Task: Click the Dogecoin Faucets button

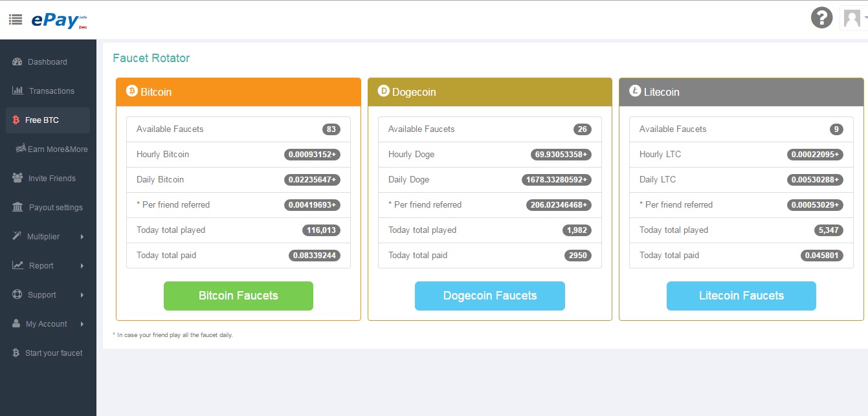Action: tap(490, 296)
